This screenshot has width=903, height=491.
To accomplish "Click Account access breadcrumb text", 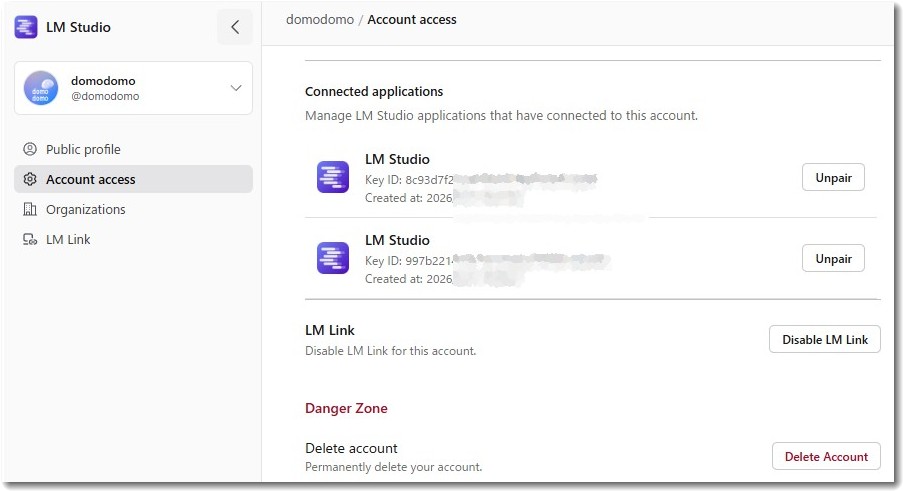I will pos(412,20).
